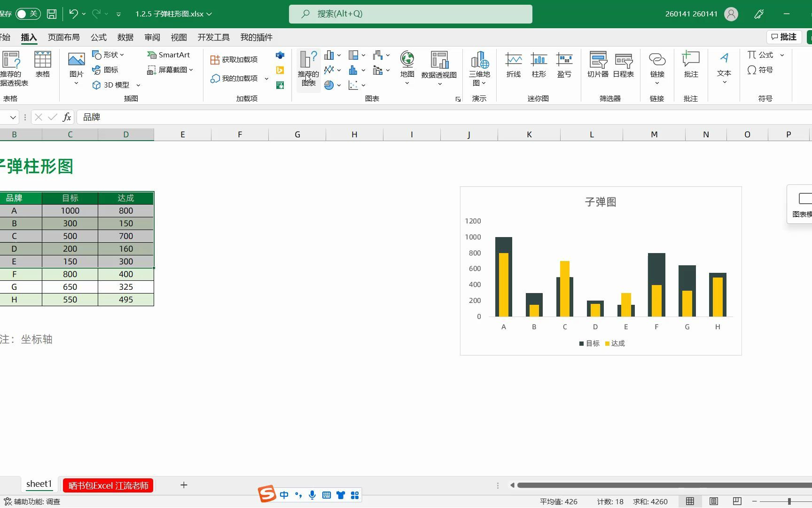This screenshot has width=812, height=508.
Task: Open the 我的插件 ribbon tab
Action: [x=257, y=37]
